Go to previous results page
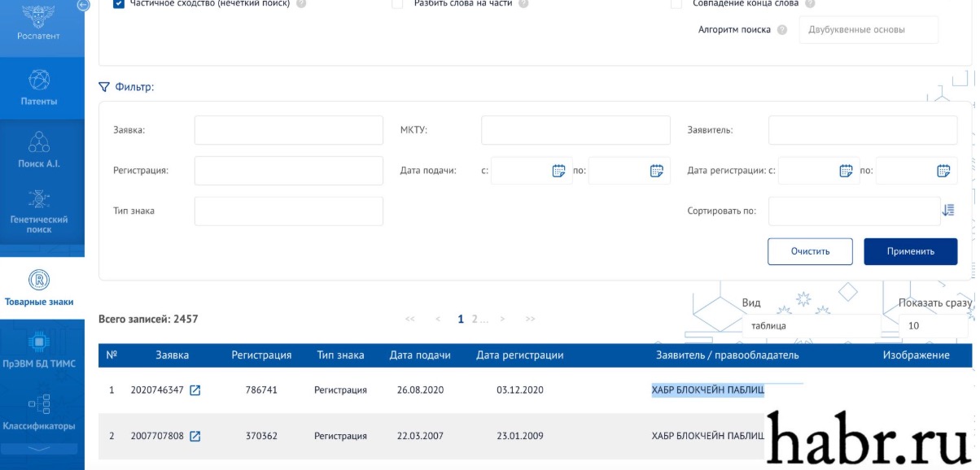The width and height of the screenshot is (980, 470). [x=438, y=320]
